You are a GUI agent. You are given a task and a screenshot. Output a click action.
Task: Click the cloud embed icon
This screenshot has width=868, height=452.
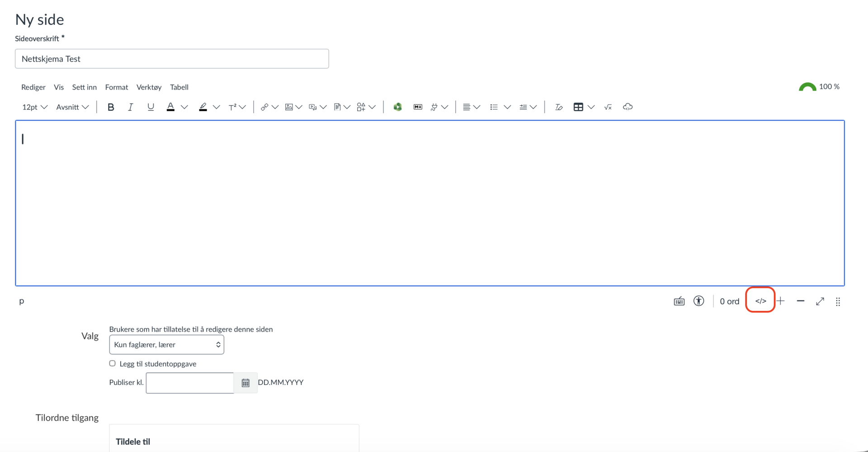pos(627,107)
